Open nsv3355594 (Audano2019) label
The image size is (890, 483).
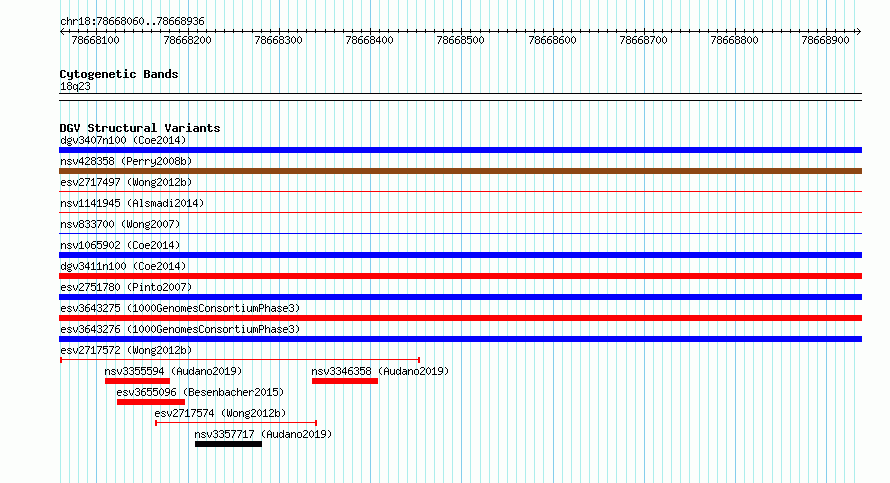click(173, 371)
